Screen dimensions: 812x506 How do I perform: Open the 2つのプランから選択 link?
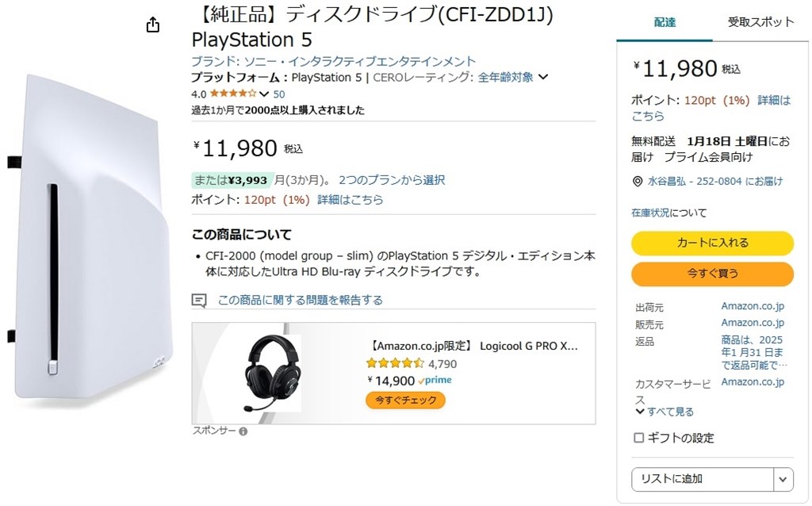pyautogui.click(x=392, y=180)
